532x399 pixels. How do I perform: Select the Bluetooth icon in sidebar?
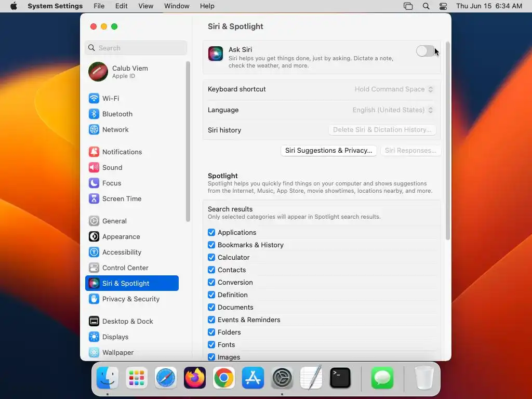click(x=94, y=114)
